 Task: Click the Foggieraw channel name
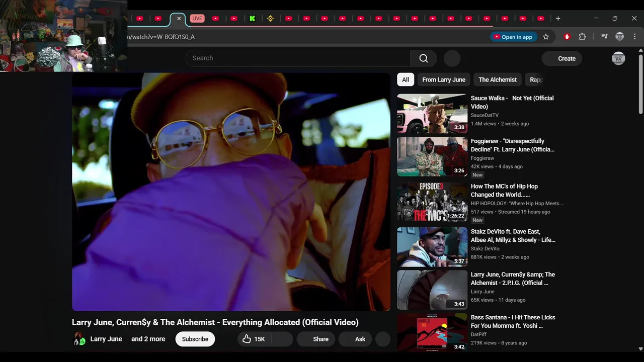[x=482, y=158]
